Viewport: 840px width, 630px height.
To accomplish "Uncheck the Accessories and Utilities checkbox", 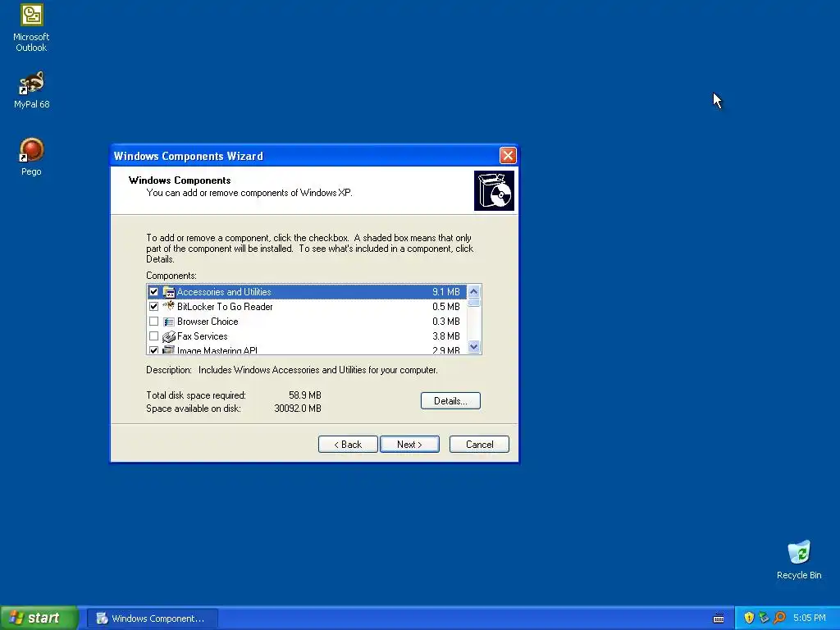I will (153, 292).
